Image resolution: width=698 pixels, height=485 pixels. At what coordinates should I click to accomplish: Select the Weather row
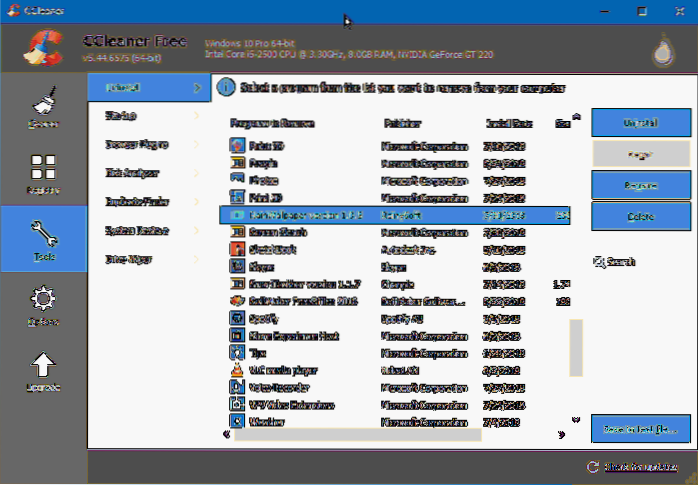395,421
